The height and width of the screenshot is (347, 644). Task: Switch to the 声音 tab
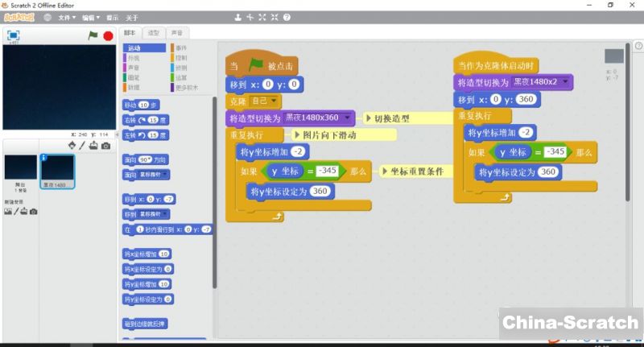[176, 33]
